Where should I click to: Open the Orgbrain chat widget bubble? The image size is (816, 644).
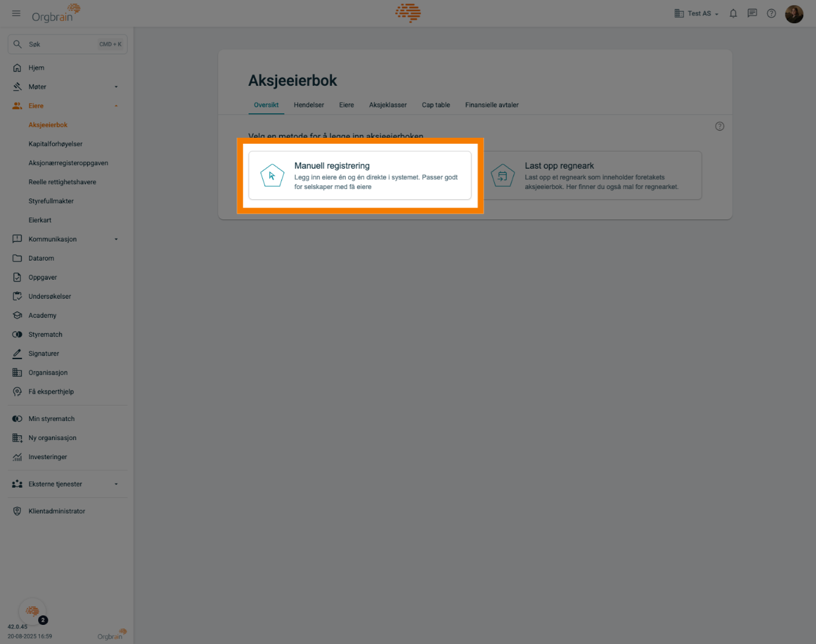[32, 611]
